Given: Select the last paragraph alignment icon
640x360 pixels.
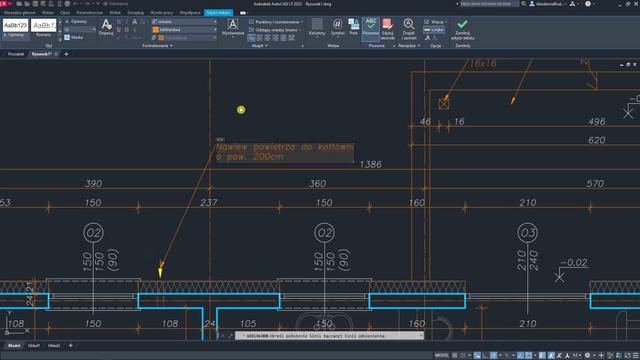Looking at the screenshot, I should [291, 38].
